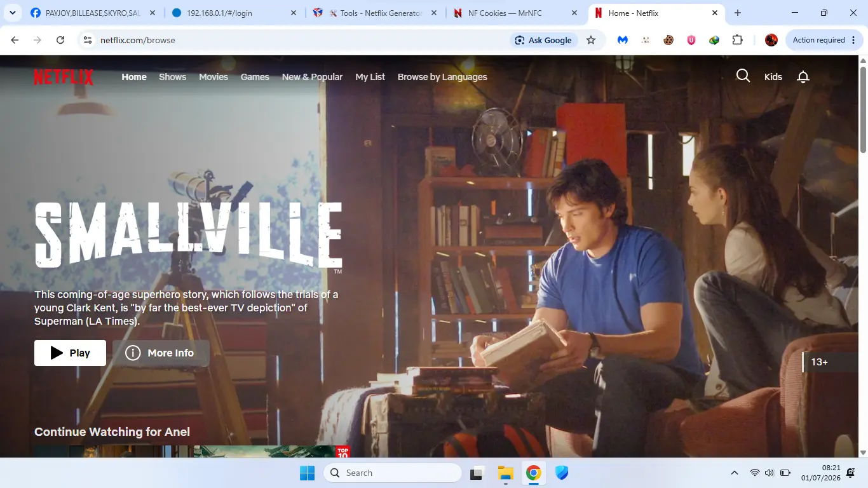Image resolution: width=868 pixels, height=488 pixels.
Task: Open the Shows menu item
Action: click(x=173, y=77)
